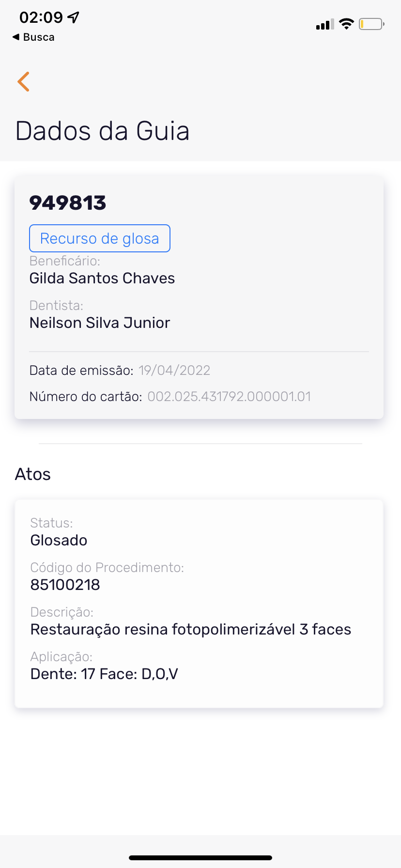Tap the location arrow icon in status bar

tap(74, 17)
